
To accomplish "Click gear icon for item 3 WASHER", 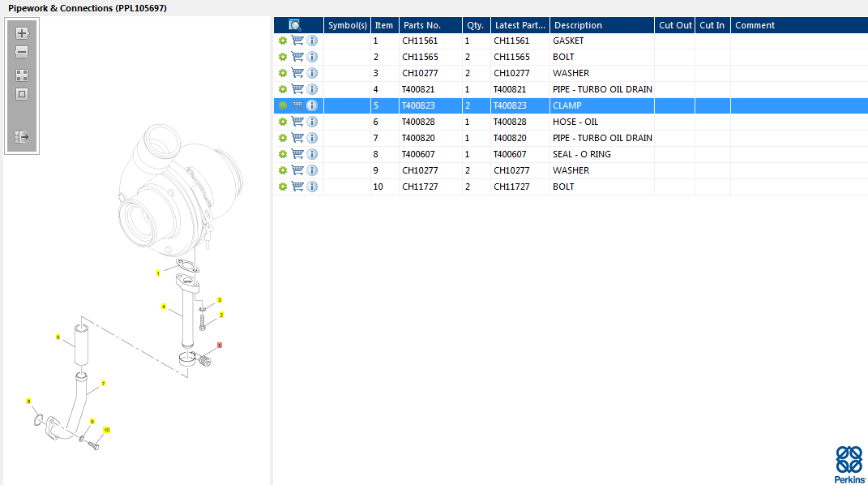I will tap(283, 73).
